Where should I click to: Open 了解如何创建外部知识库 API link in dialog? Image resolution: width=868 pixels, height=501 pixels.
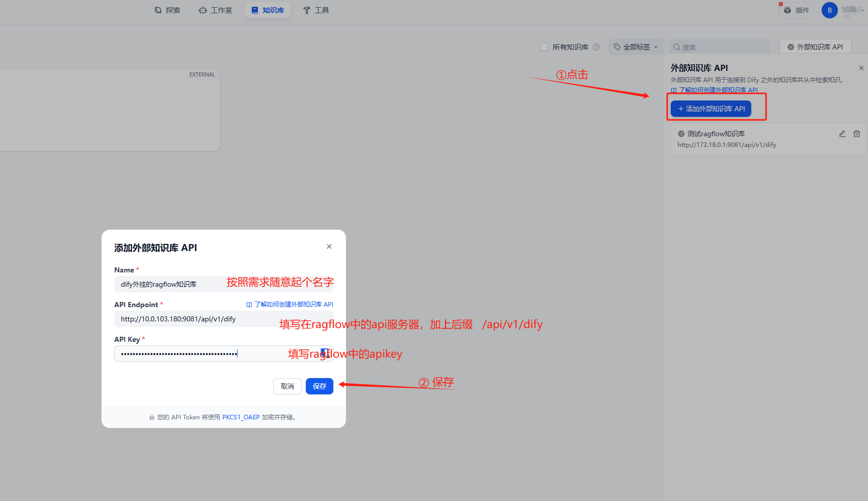(x=290, y=305)
